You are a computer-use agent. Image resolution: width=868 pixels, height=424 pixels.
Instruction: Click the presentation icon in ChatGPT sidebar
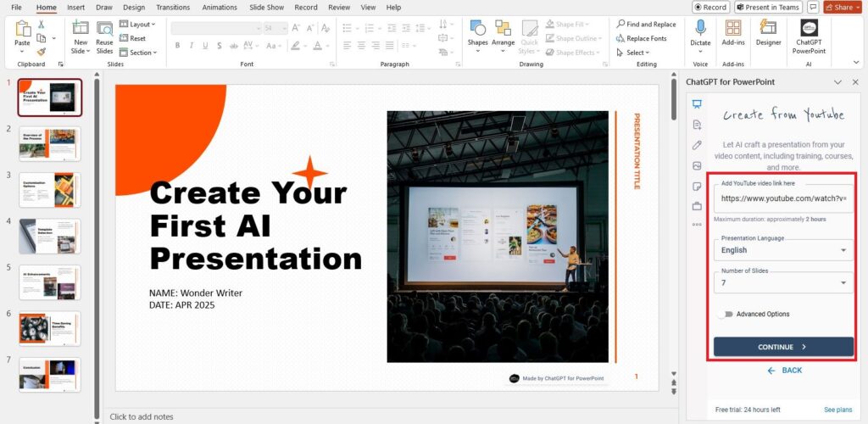click(x=697, y=104)
